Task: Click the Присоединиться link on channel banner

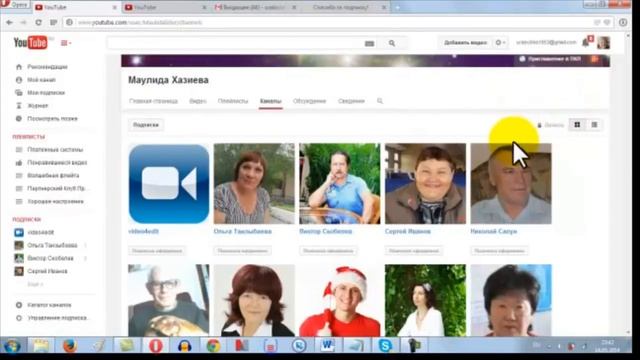Action: click(x=554, y=59)
